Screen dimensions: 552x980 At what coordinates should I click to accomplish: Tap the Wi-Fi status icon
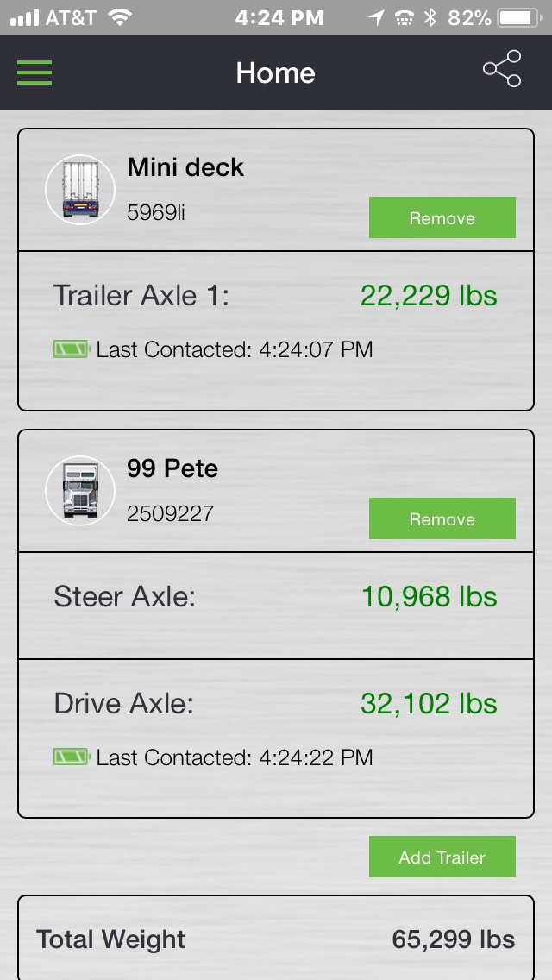[120, 17]
